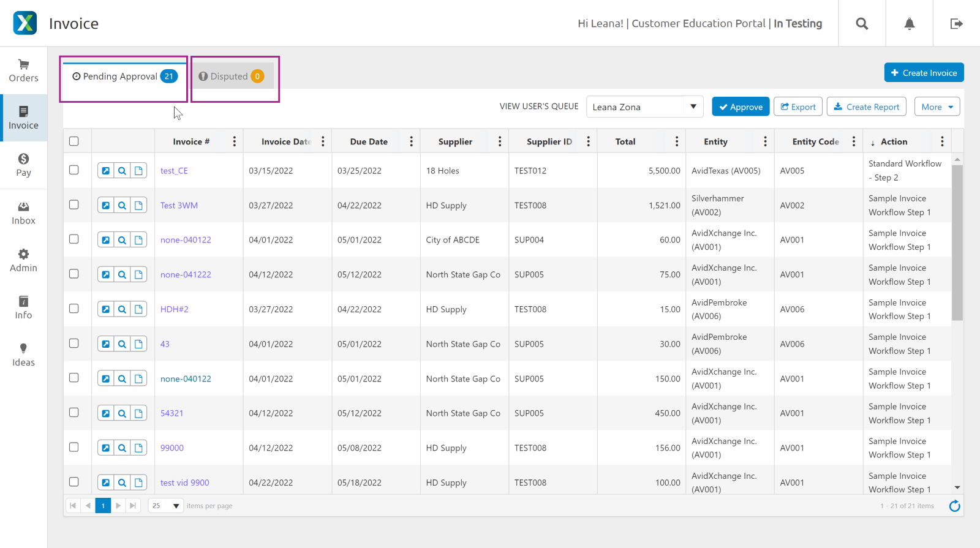Click the Create Report button
Viewport: 980px width, 548px height.
click(x=867, y=107)
